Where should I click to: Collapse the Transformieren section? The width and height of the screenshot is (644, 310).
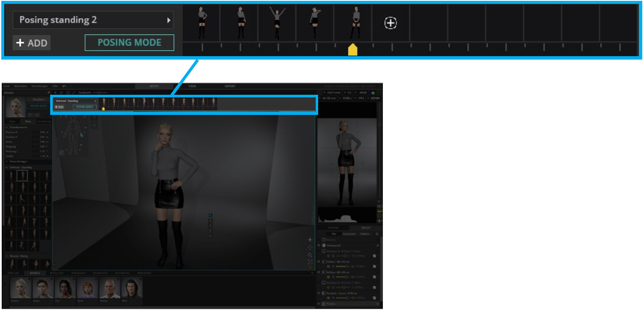point(6,127)
